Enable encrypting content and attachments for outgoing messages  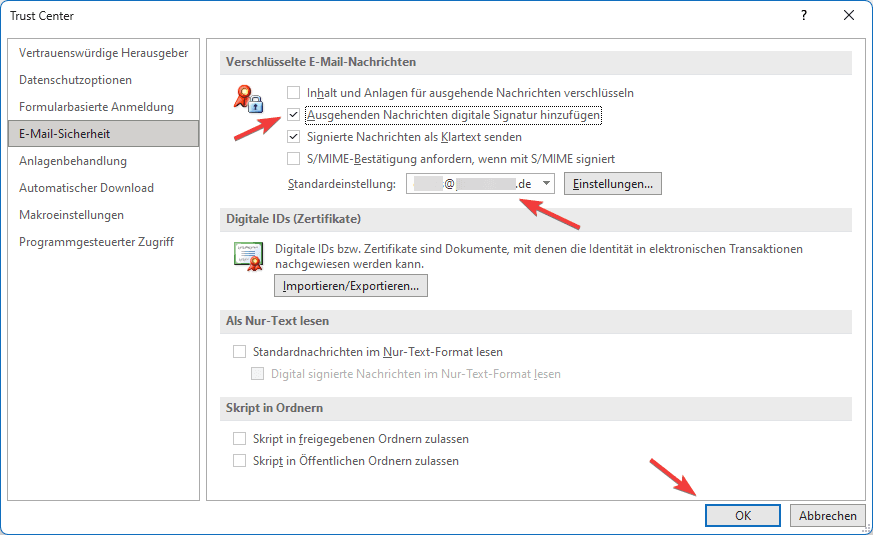pos(294,93)
